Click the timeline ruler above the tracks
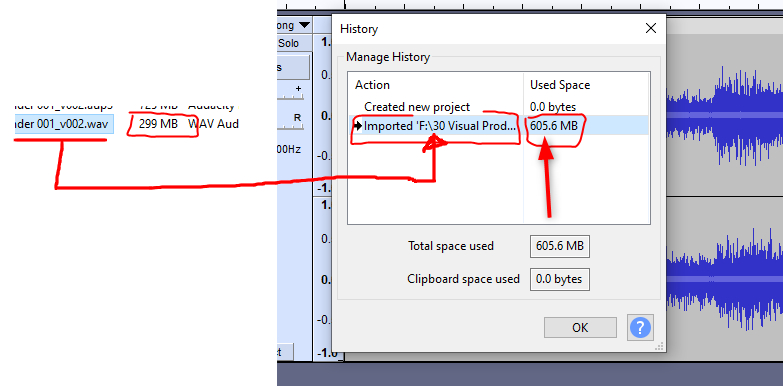The height and width of the screenshot is (386, 783). pos(529,5)
